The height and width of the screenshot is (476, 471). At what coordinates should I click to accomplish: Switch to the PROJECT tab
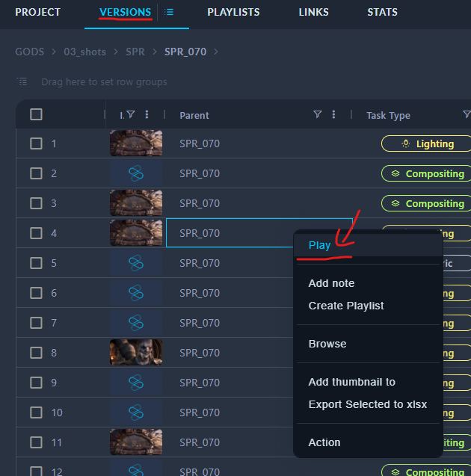click(x=38, y=12)
